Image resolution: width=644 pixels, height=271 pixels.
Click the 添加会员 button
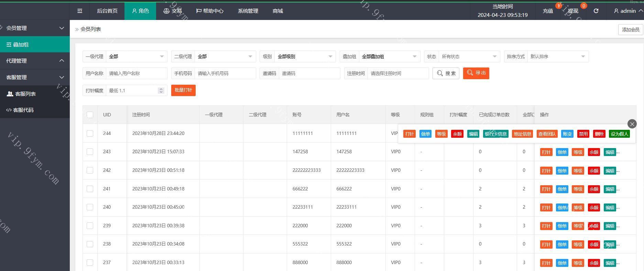tap(630, 30)
